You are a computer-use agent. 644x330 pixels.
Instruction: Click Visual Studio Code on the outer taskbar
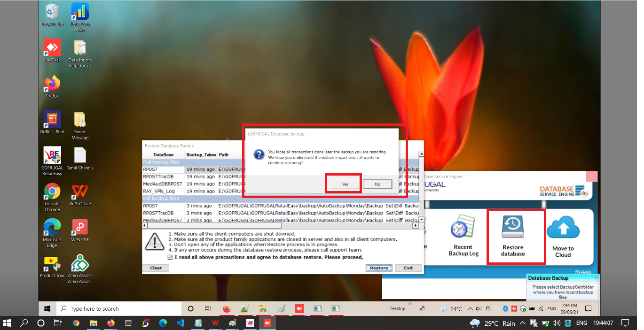180,323
